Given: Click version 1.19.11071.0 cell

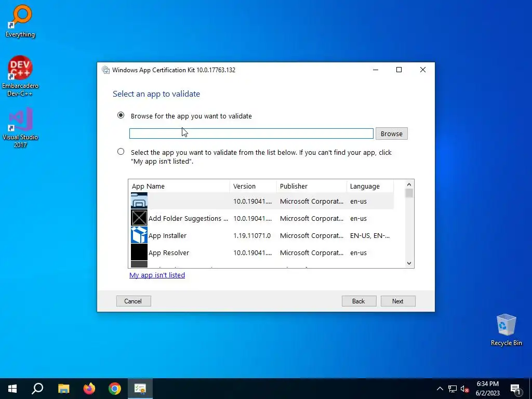Looking at the screenshot, I should tap(252, 235).
